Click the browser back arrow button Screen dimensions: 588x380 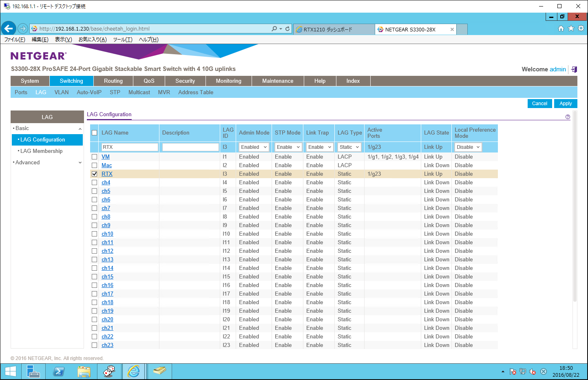pyautogui.click(x=9, y=29)
